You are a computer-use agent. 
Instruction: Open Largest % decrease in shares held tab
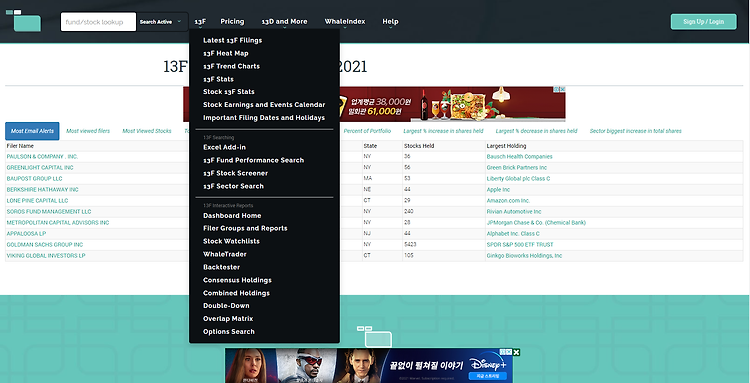(537, 131)
